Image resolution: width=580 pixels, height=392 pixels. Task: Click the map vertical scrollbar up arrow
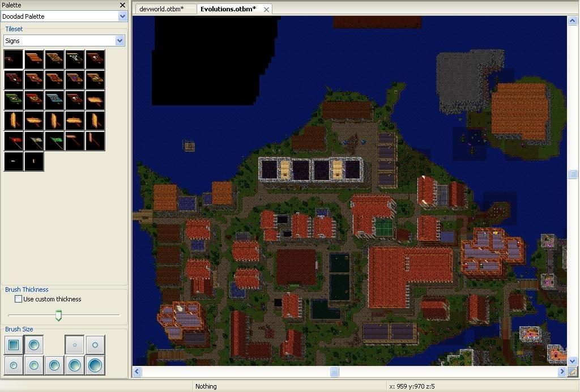coord(573,21)
